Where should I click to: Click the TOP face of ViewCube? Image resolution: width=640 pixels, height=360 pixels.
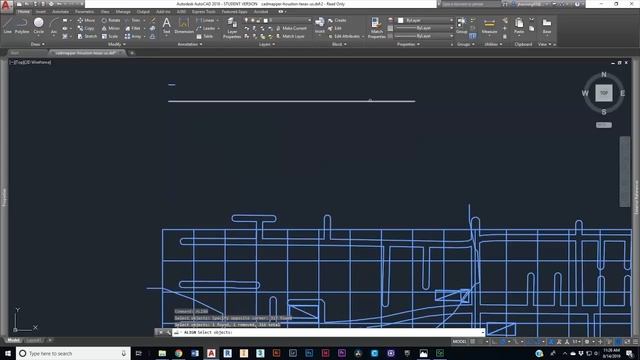[604, 93]
